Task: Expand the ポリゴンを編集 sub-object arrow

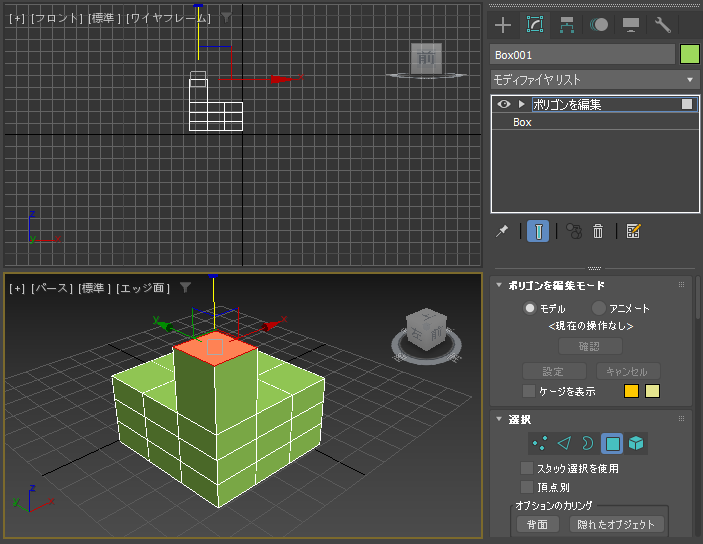Action: (x=521, y=104)
